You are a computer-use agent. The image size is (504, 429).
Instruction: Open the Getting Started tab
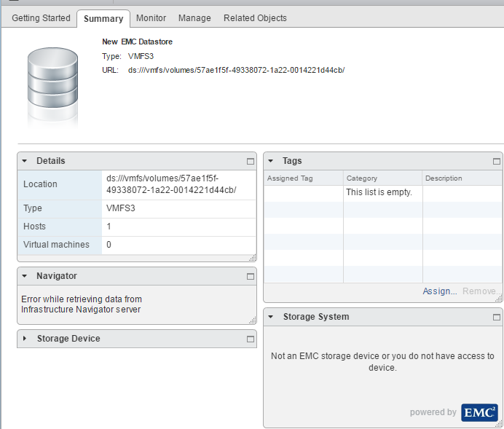coord(42,17)
